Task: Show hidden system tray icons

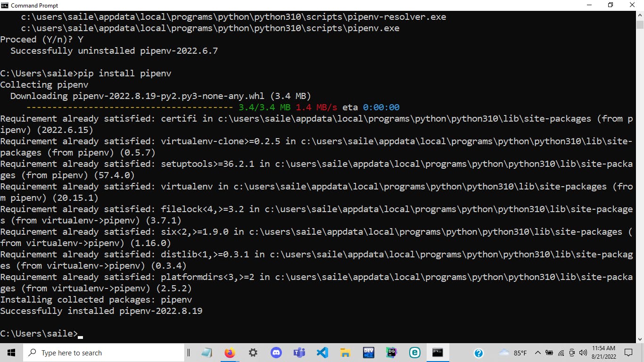Action: (537, 353)
